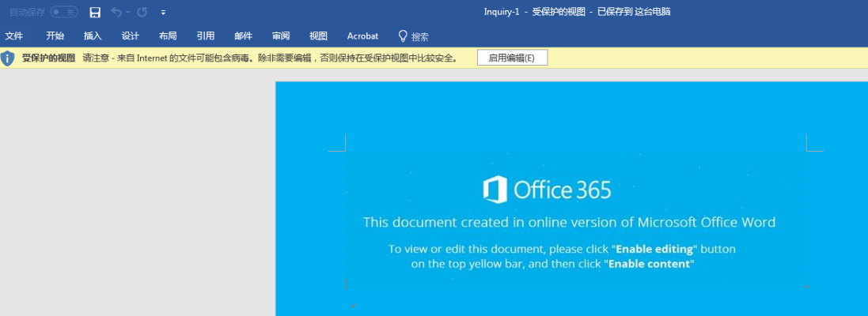Click the 启用编辑(E) Enable Editing button
This screenshot has width=868, height=316.
(x=512, y=58)
